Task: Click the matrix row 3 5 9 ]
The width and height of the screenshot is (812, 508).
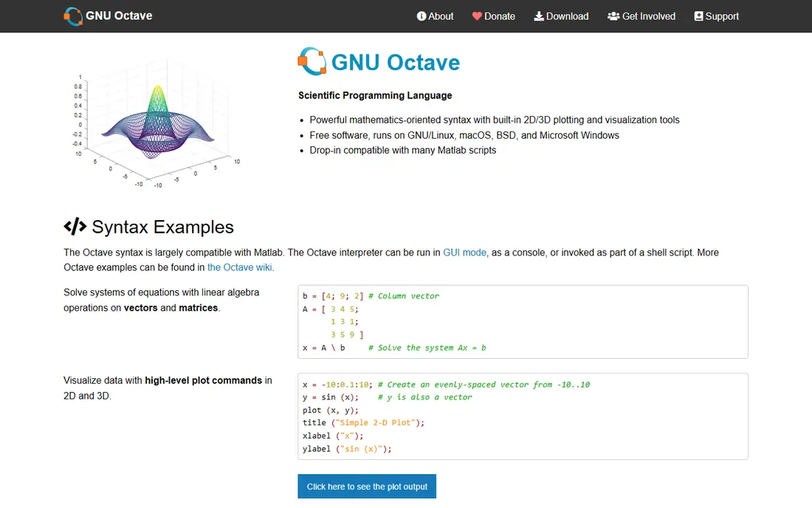Action: 347,335
